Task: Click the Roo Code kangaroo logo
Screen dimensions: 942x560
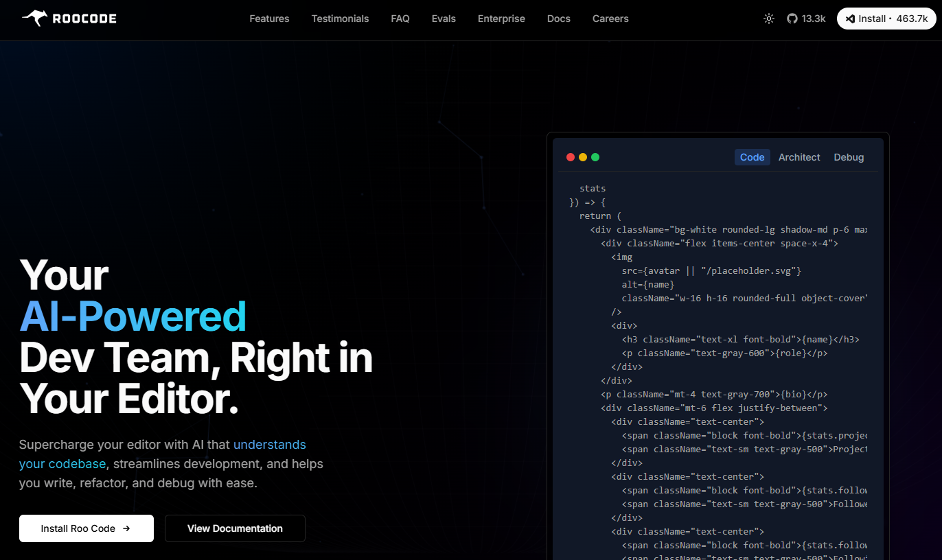Action: 34,19
